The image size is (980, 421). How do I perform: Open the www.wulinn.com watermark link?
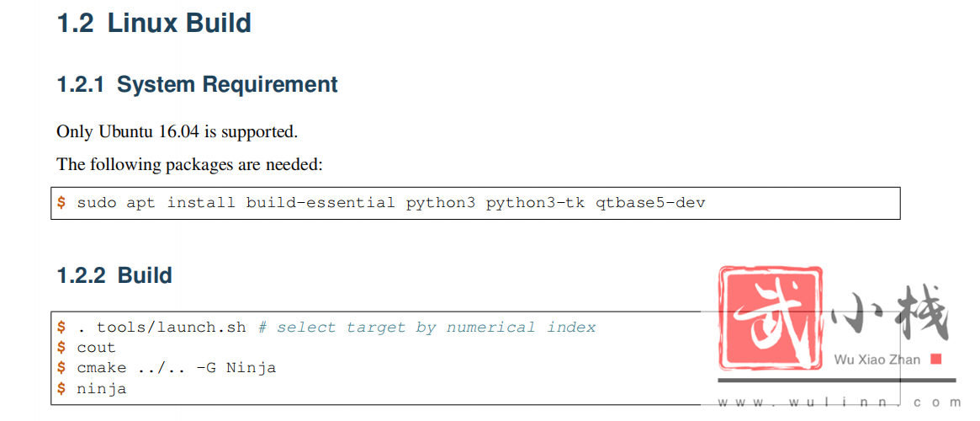pyautogui.click(x=837, y=402)
